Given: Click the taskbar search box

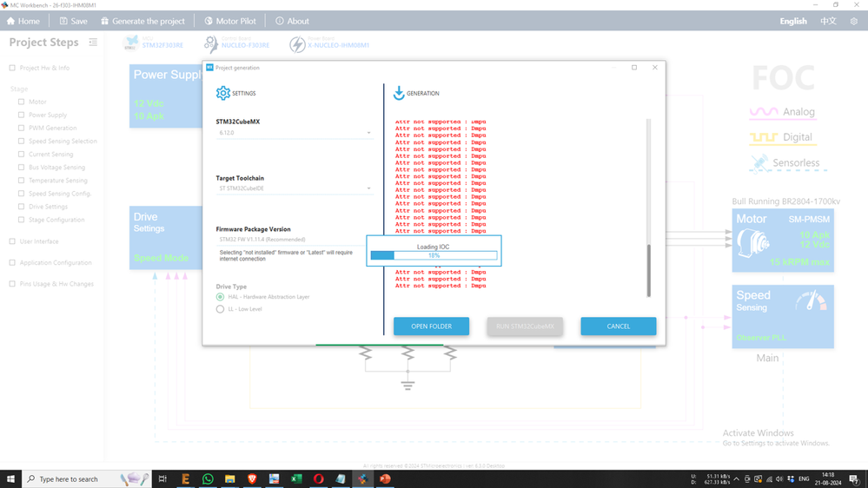Looking at the screenshot, I should click(x=86, y=478).
